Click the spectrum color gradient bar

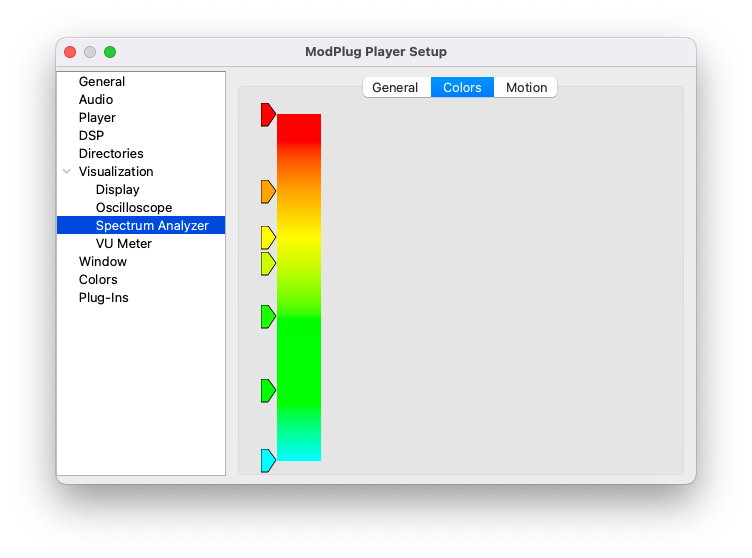(x=299, y=288)
